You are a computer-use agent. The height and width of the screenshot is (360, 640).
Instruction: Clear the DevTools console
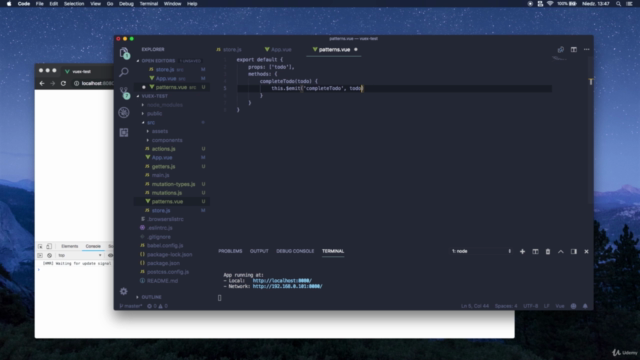(49, 255)
